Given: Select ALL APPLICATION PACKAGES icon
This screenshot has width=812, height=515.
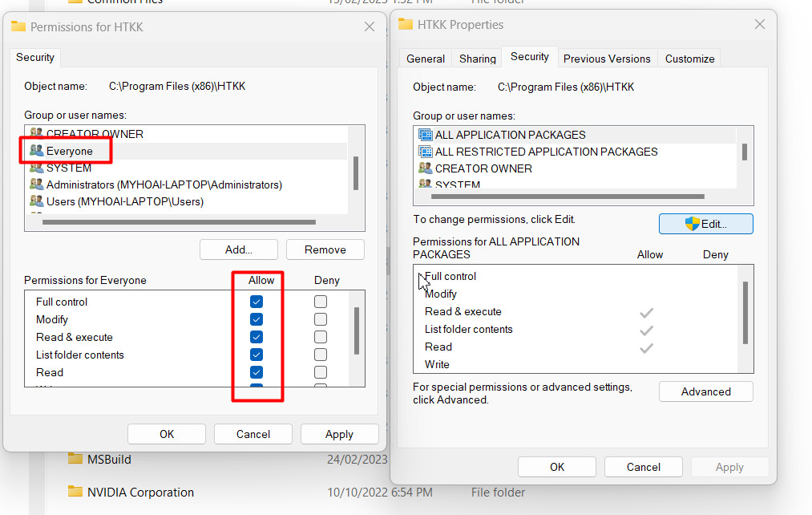Looking at the screenshot, I should (x=426, y=135).
